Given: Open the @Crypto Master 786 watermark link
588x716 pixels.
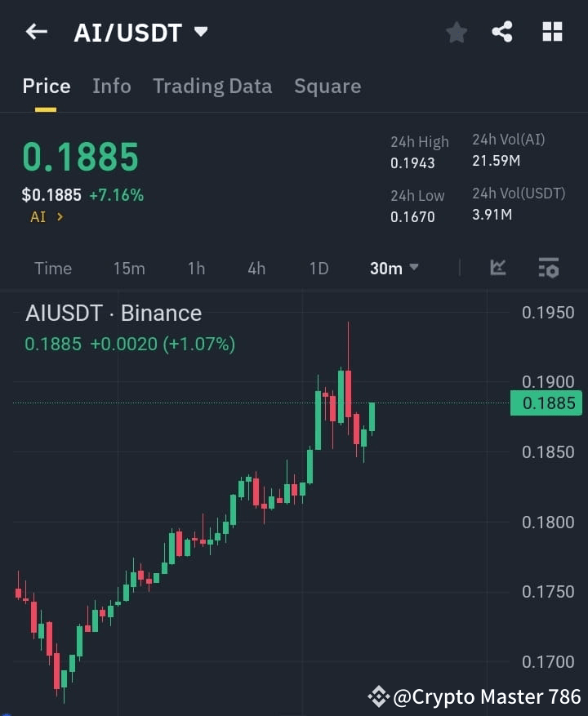Looking at the screenshot, I should [471, 696].
